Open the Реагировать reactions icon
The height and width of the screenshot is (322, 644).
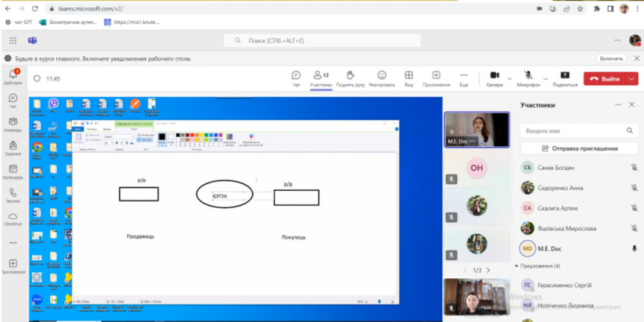[381, 78]
